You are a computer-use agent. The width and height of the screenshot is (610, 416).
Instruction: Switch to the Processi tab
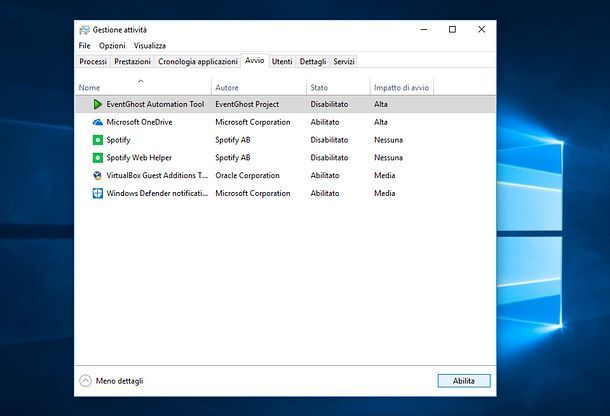click(x=93, y=61)
